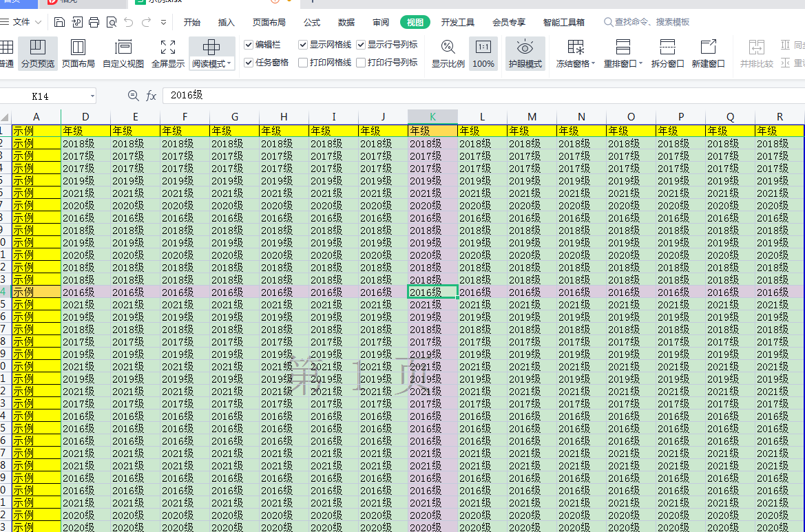Image resolution: width=805 pixels, height=532 pixels.
Task: Click the formula bar showing 2016级
Action: 483,96
